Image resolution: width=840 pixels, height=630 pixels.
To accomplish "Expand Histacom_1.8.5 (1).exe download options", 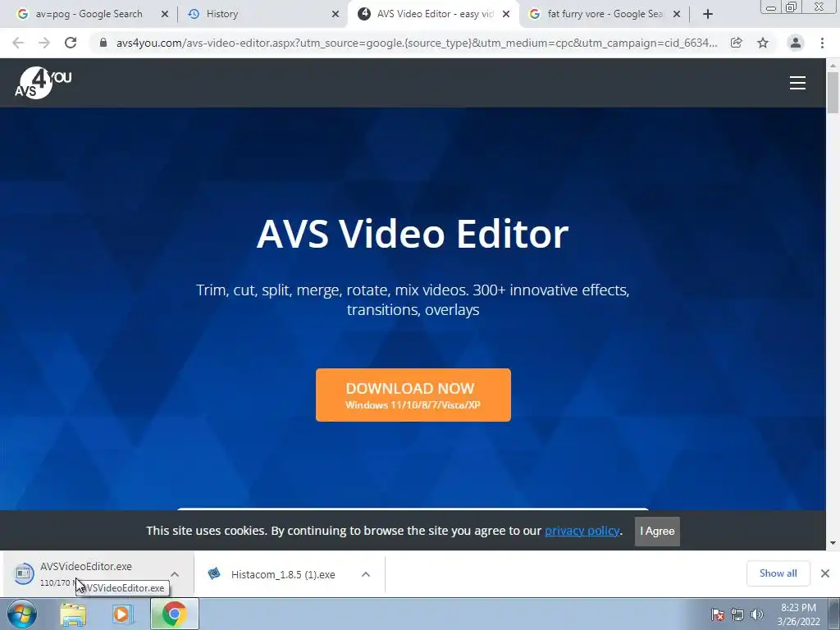I will [366, 574].
